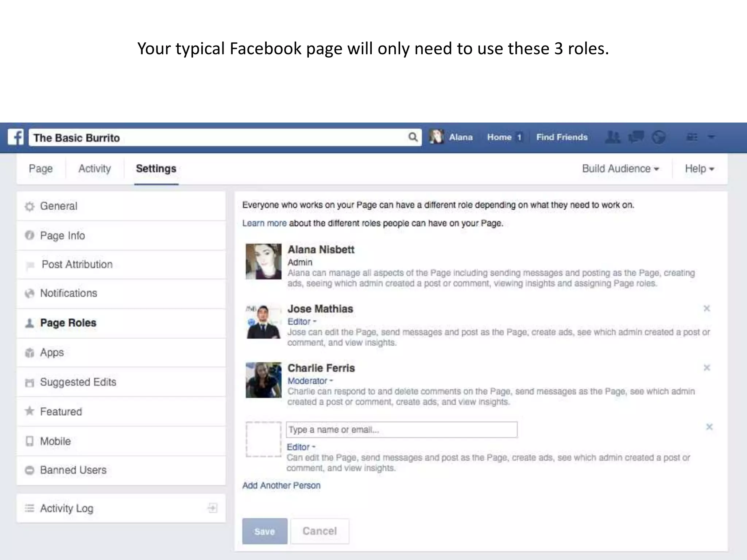Open Featured settings section
747x560 pixels.
(121, 412)
